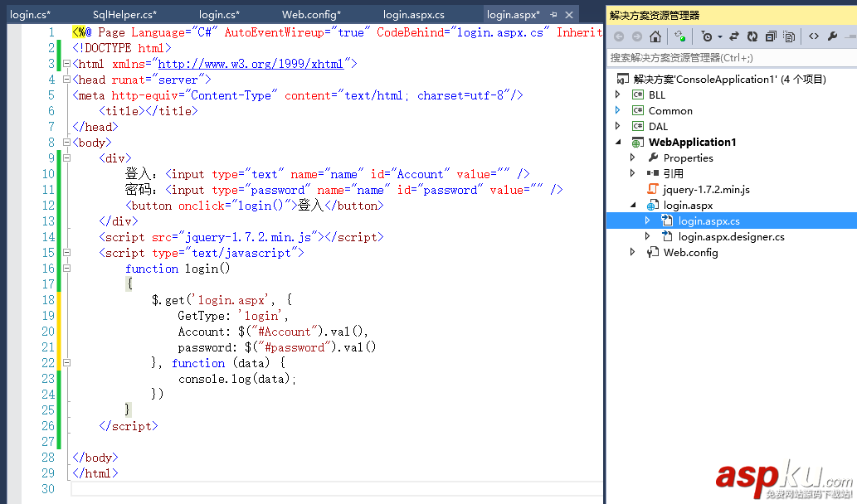This screenshot has height=504, width=857.
Task: Expand the Common project node
Action: (616, 109)
